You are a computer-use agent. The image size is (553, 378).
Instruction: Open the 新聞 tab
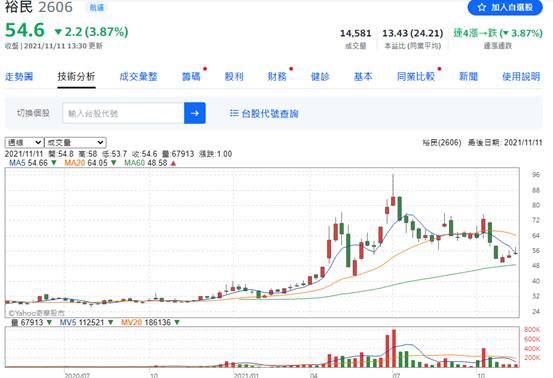pyautogui.click(x=468, y=77)
